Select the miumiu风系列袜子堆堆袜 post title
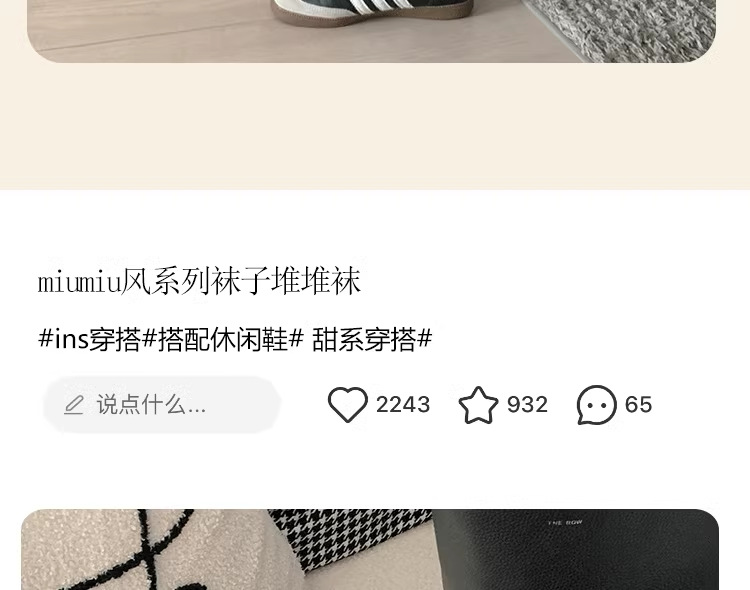 pyautogui.click(x=199, y=281)
